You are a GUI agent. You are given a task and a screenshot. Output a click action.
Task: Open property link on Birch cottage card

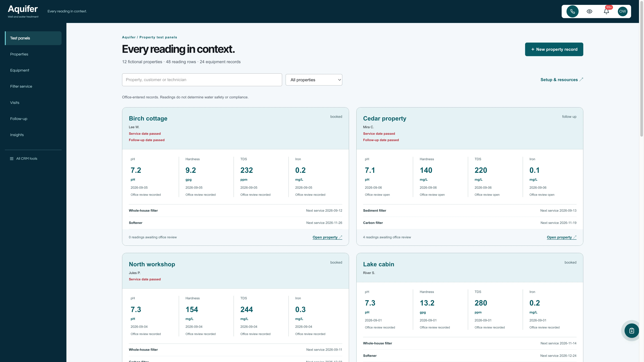[x=327, y=237]
